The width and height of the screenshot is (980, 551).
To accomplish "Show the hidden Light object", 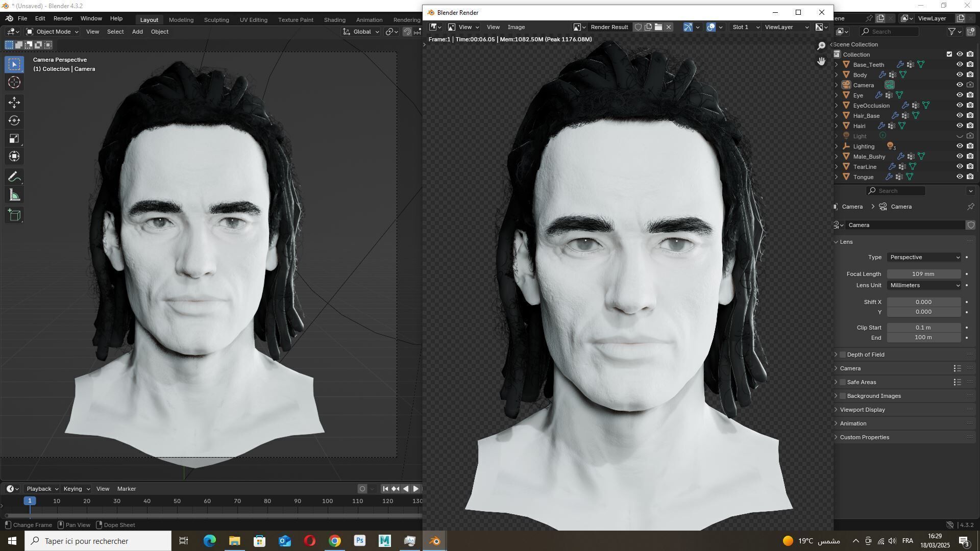I will (x=960, y=136).
